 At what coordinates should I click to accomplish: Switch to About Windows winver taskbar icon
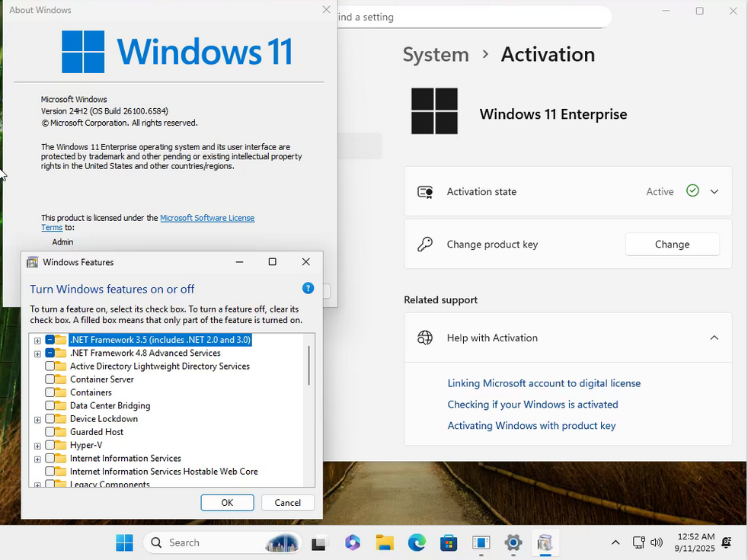481,542
